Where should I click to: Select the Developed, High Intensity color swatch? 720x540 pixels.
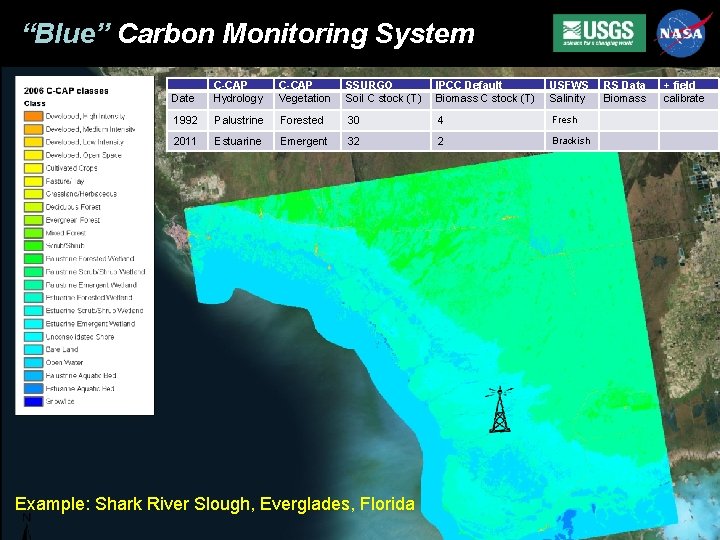pos(34,116)
